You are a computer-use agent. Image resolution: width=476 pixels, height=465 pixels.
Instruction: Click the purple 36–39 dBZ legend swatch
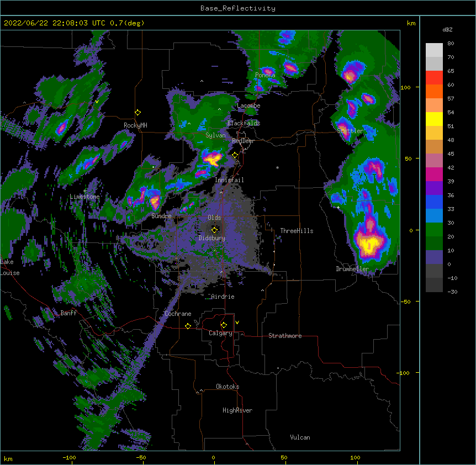point(434,188)
